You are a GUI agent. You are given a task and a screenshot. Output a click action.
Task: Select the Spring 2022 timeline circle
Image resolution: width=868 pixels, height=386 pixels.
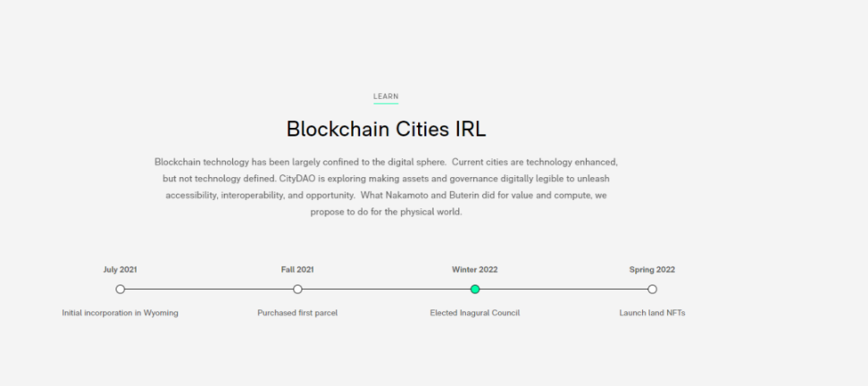(652, 289)
